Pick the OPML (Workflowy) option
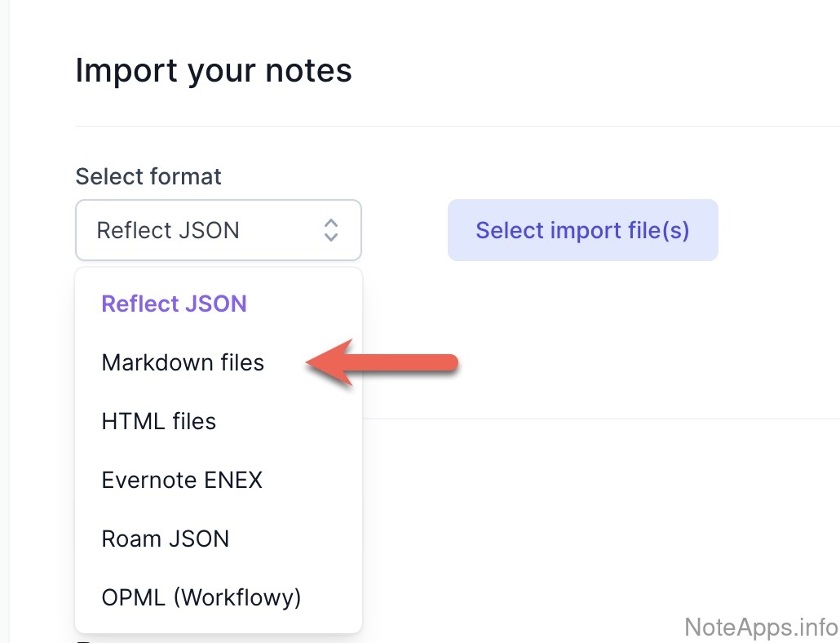The image size is (840, 643). point(201,597)
